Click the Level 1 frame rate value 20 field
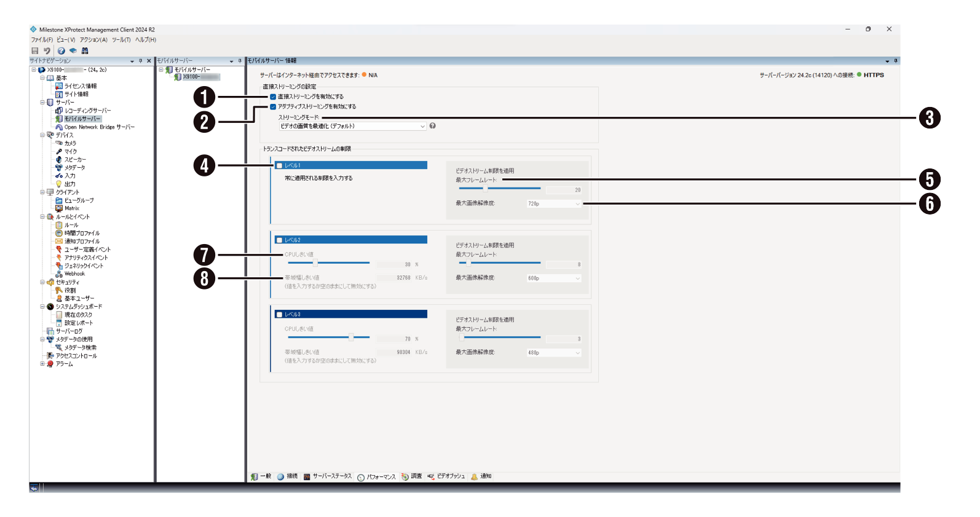This screenshot has height=517, width=980. (x=564, y=190)
